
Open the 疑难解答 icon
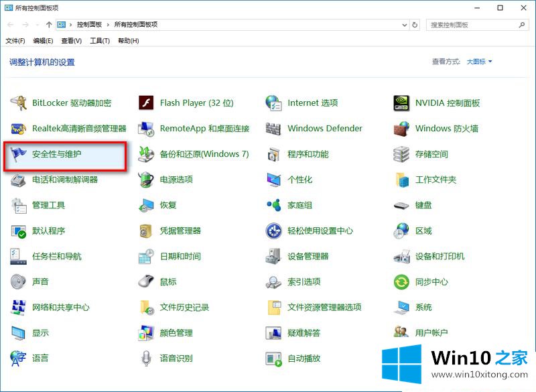tap(273, 333)
